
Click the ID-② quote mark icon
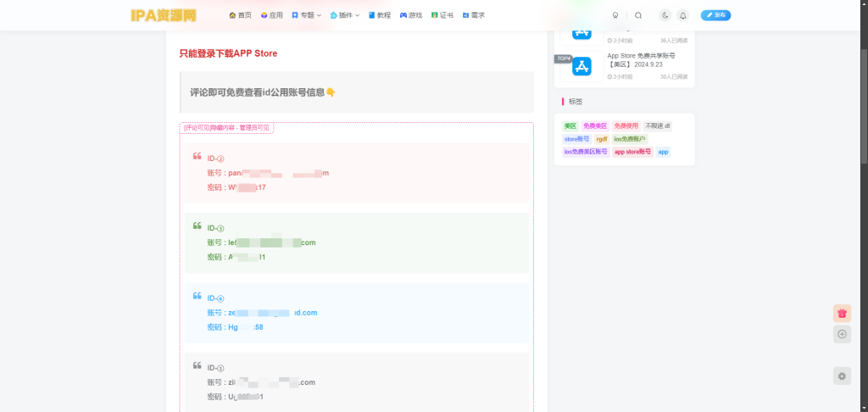[x=197, y=156]
